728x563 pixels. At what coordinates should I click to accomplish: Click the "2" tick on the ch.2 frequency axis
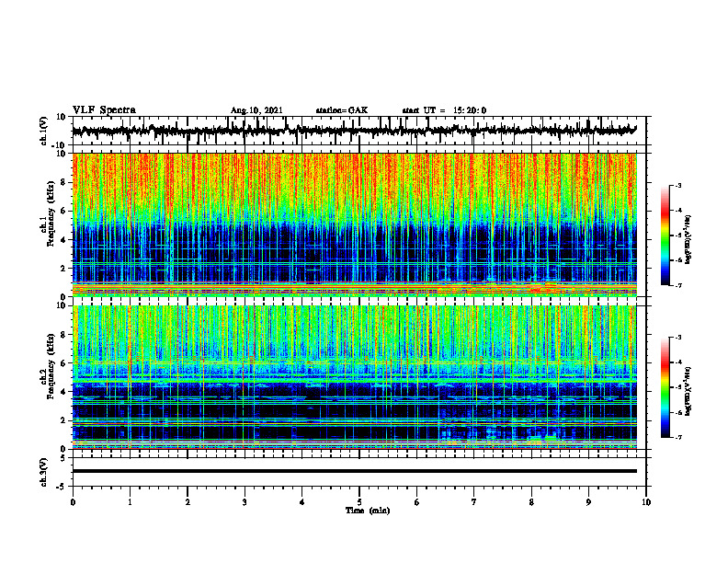pyautogui.click(x=64, y=420)
